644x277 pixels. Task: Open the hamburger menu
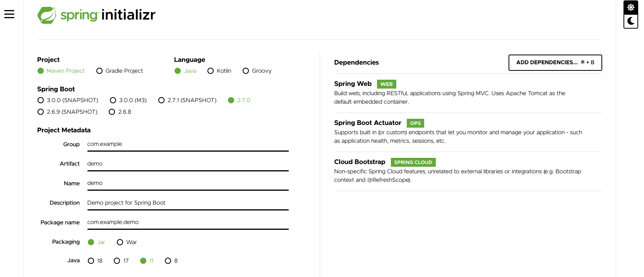point(9,14)
